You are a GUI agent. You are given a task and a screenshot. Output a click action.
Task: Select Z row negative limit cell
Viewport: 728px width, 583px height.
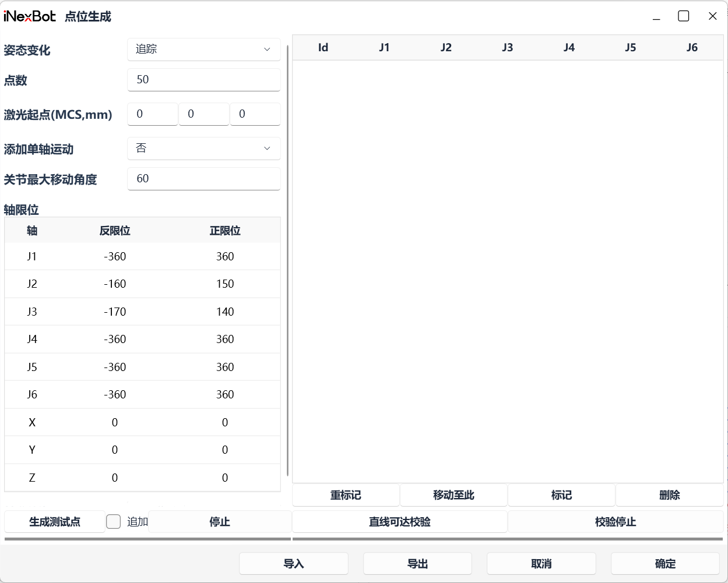(x=115, y=478)
